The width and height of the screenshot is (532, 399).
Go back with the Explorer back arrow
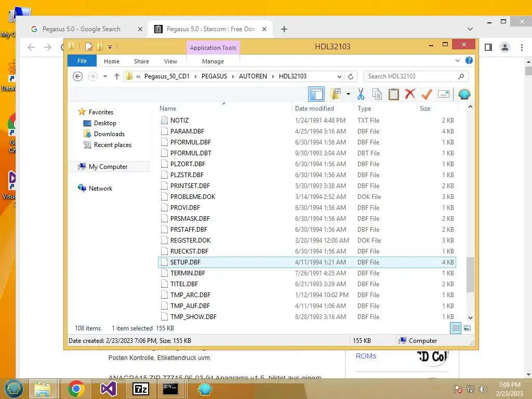[x=78, y=76]
